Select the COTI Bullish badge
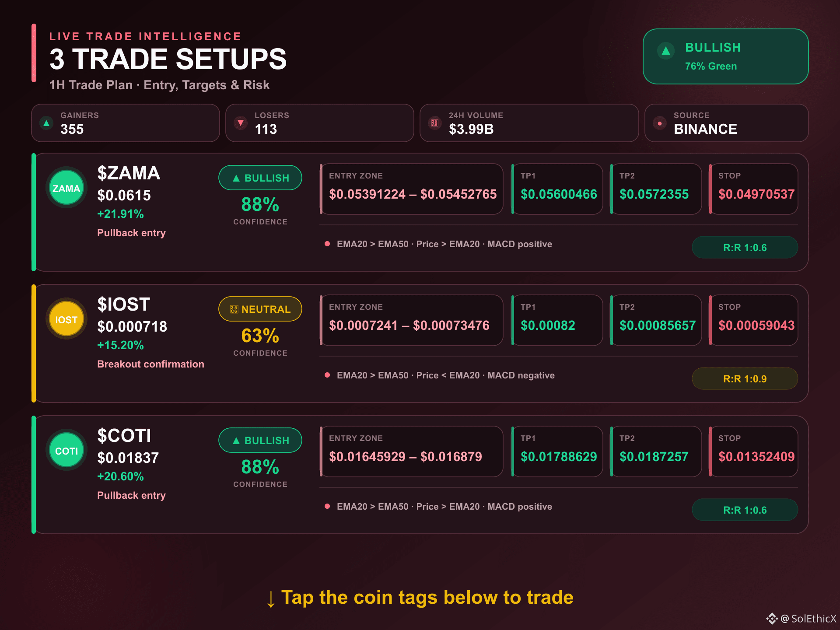Screen dimensions: 840x630 point(260,440)
